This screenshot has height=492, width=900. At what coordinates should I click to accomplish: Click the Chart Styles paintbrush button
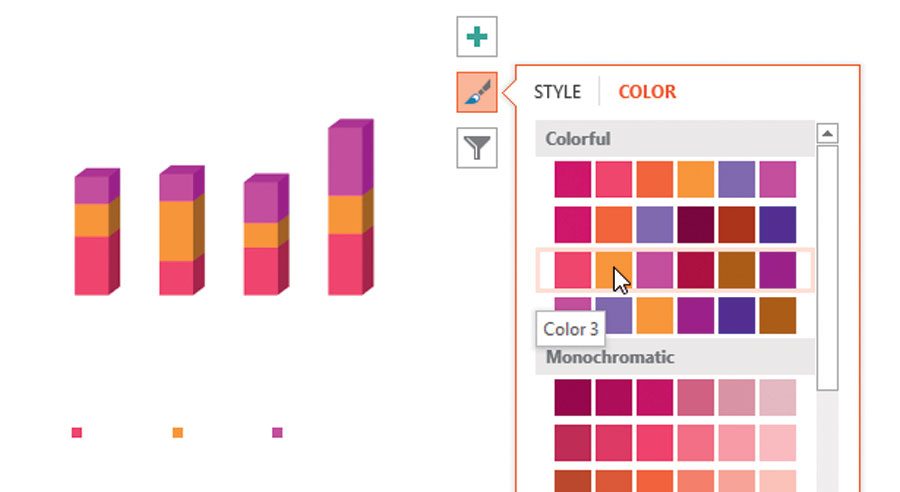[477, 92]
